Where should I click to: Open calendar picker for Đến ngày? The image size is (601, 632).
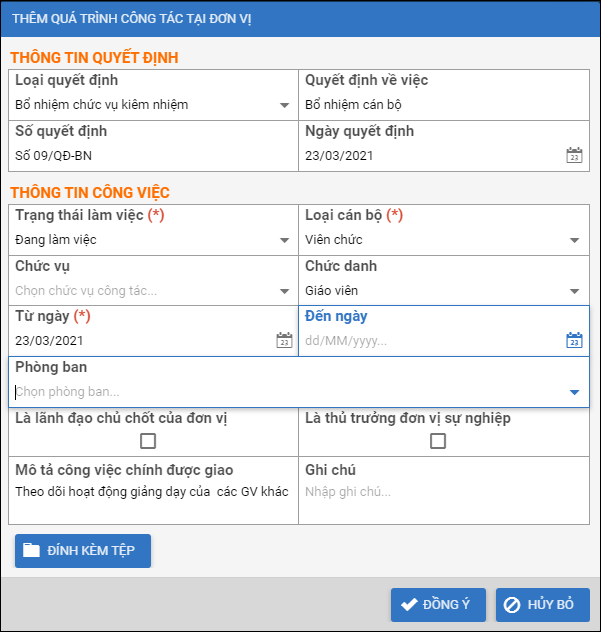[574, 340]
